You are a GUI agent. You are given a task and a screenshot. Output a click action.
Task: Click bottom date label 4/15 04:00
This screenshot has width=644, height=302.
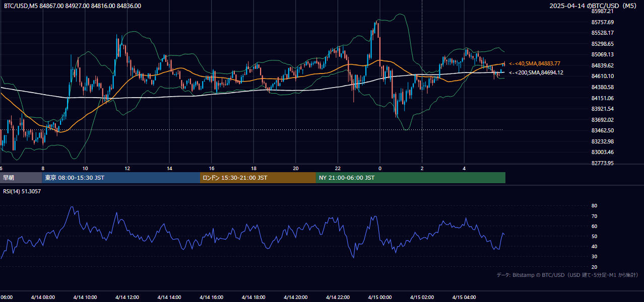[x=464, y=297]
